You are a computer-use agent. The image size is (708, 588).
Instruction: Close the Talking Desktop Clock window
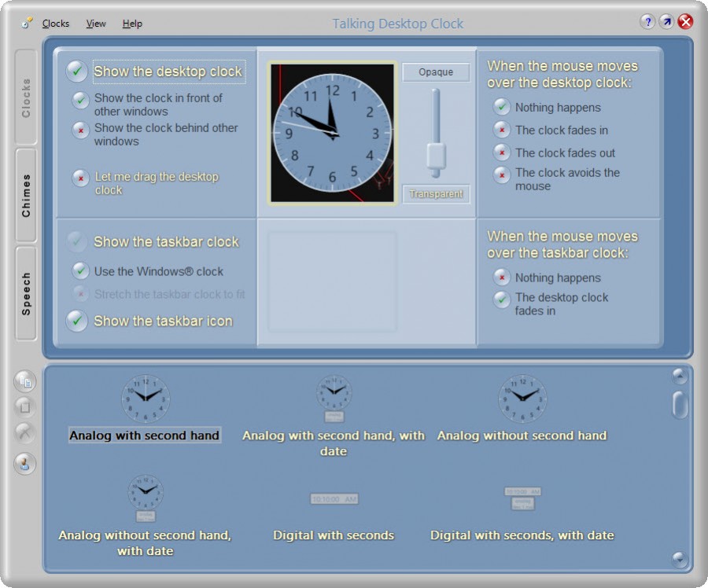click(685, 22)
